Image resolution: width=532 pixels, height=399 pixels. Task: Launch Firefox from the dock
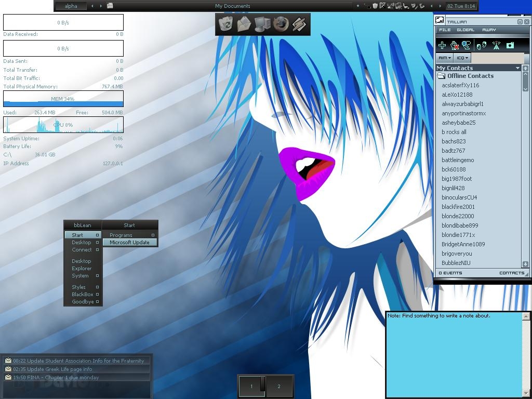pos(281,24)
